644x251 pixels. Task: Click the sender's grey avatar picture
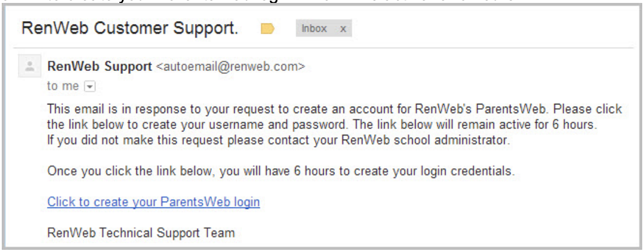click(x=30, y=66)
